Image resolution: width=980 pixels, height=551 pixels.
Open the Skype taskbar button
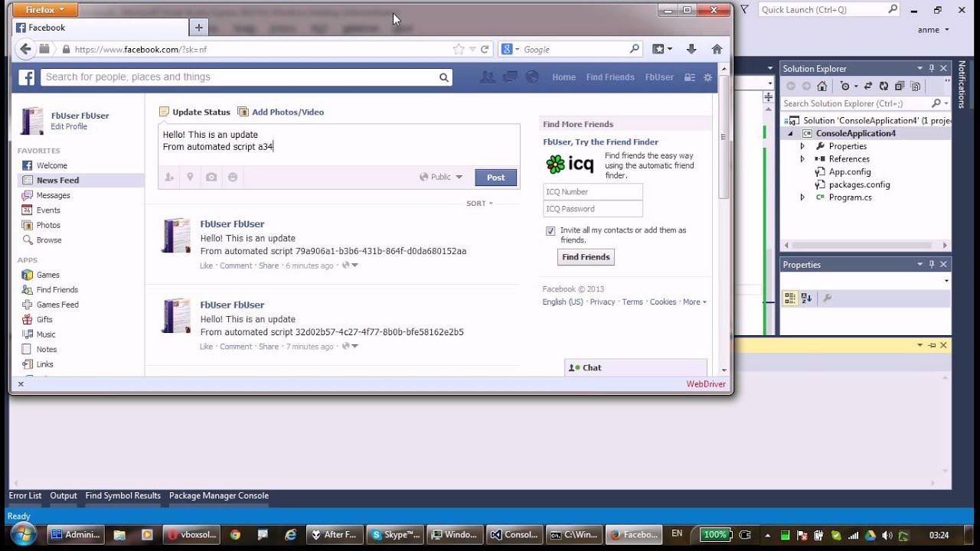coord(394,535)
